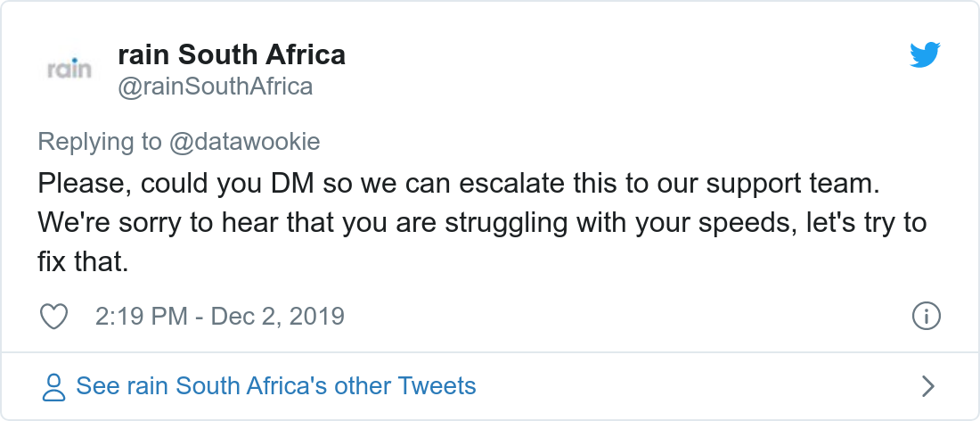
Task: Click the "fix that." last tweet line
Action: tap(85, 261)
